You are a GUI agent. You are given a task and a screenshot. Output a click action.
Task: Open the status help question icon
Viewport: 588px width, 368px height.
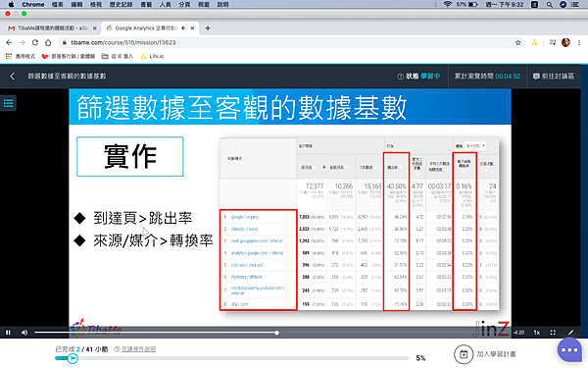click(400, 77)
